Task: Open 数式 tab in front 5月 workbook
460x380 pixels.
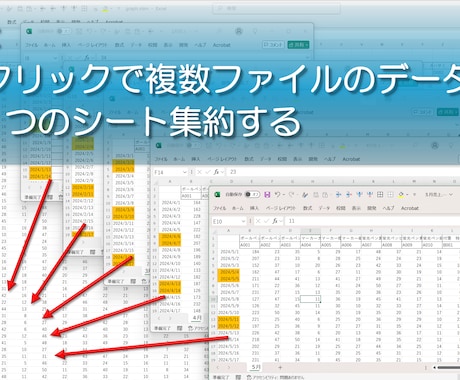Action: 307,208
